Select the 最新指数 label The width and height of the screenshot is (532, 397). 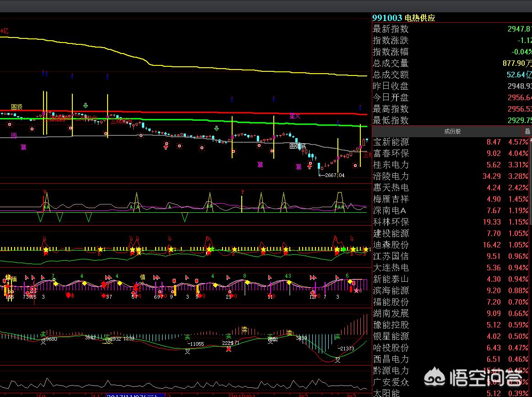click(x=391, y=29)
